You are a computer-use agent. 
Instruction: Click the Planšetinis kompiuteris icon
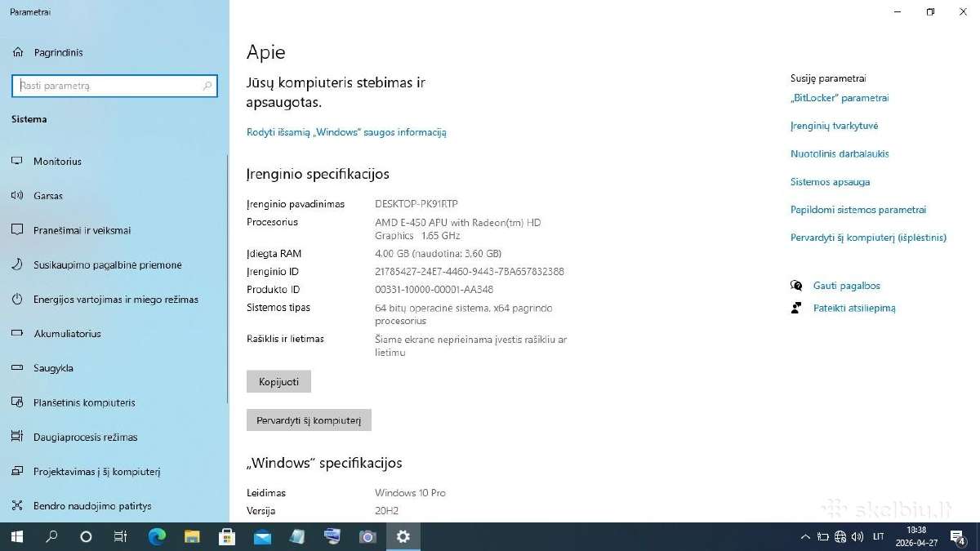(17, 402)
